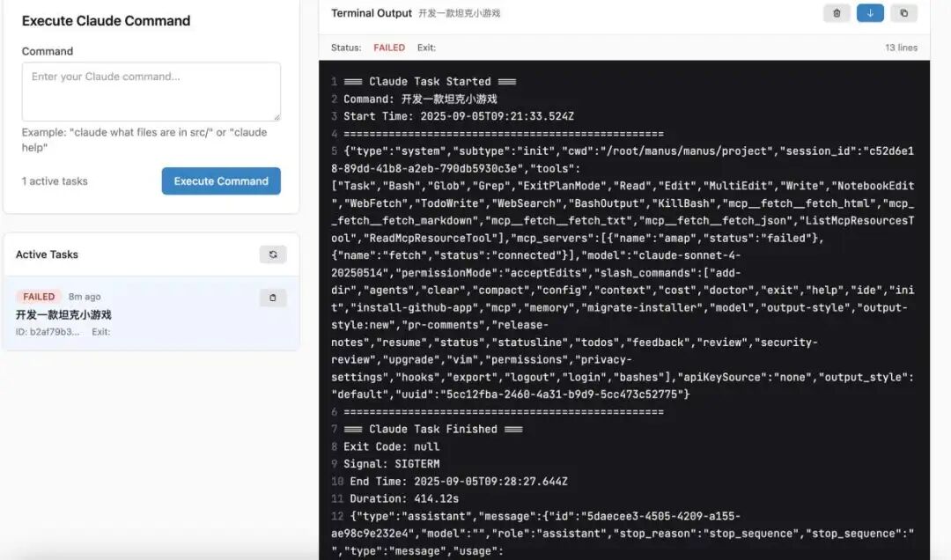Click the FAILED badge on the task card
The width and height of the screenshot is (951, 560).
(39, 297)
